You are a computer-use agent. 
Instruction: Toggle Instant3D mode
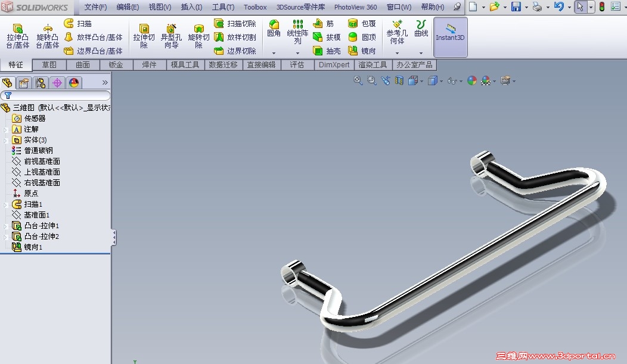coord(450,37)
